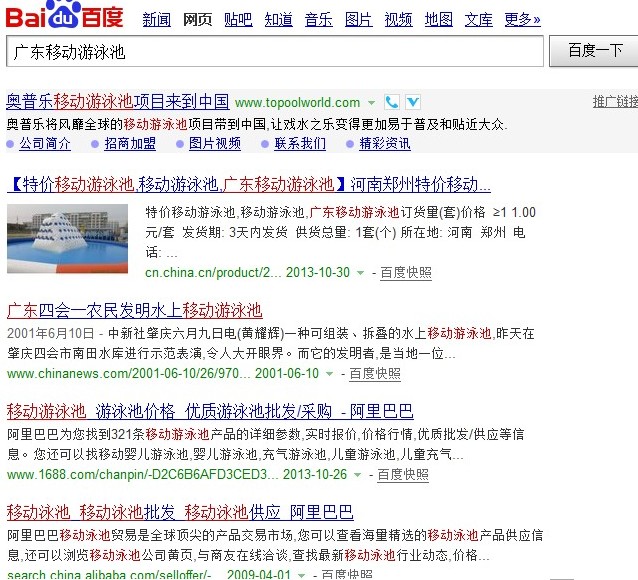Open 广东四会一农民发明水上移动游泳池 result
The height and width of the screenshot is (580, 638).
[134, 310]
